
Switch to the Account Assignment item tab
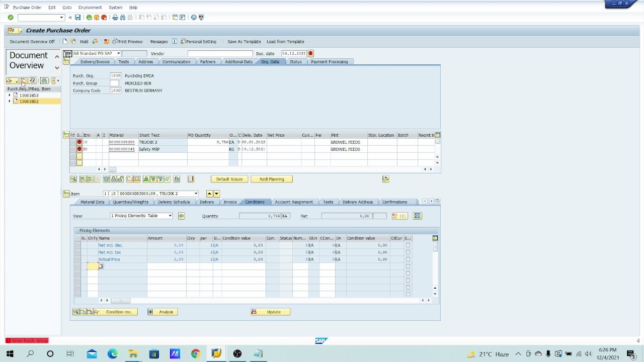point(294,202)
